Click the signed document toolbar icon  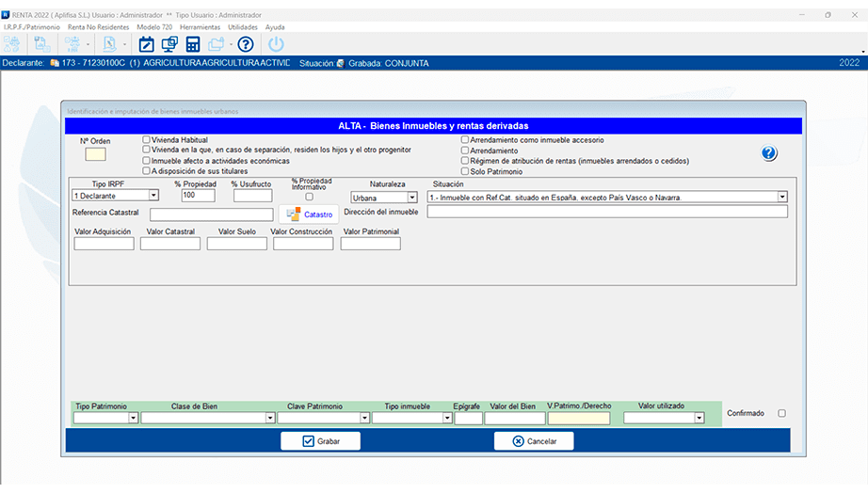[109, 44]
